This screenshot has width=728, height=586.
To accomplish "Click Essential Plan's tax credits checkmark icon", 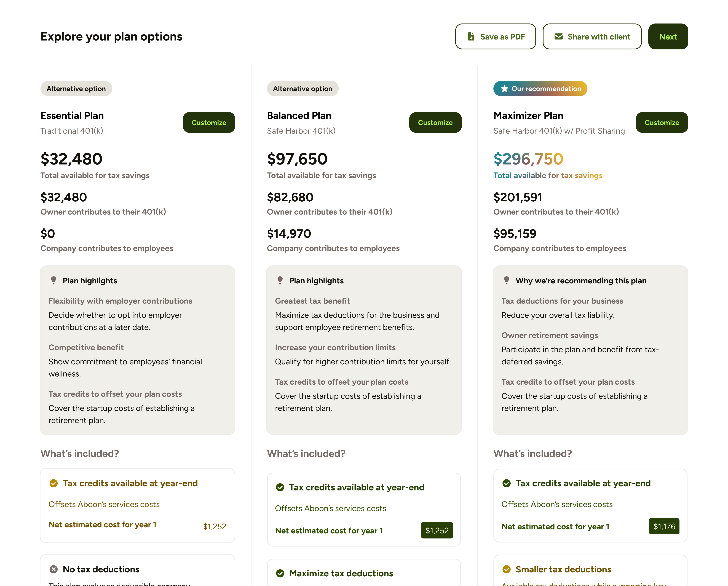I will click(x=53, y=483).
